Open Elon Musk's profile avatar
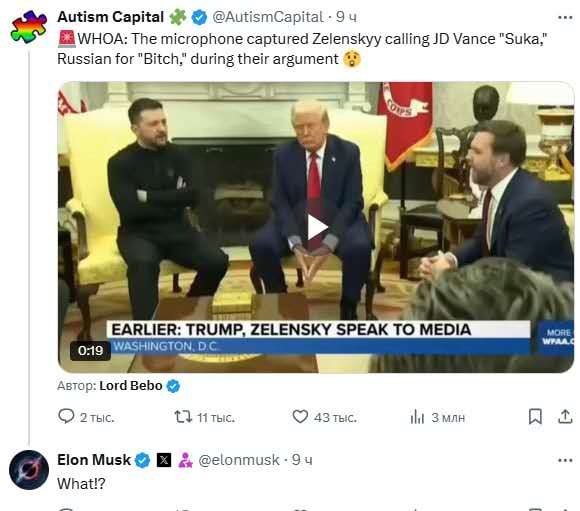This screenshot has height=511, width=580. tap(29, 470)
